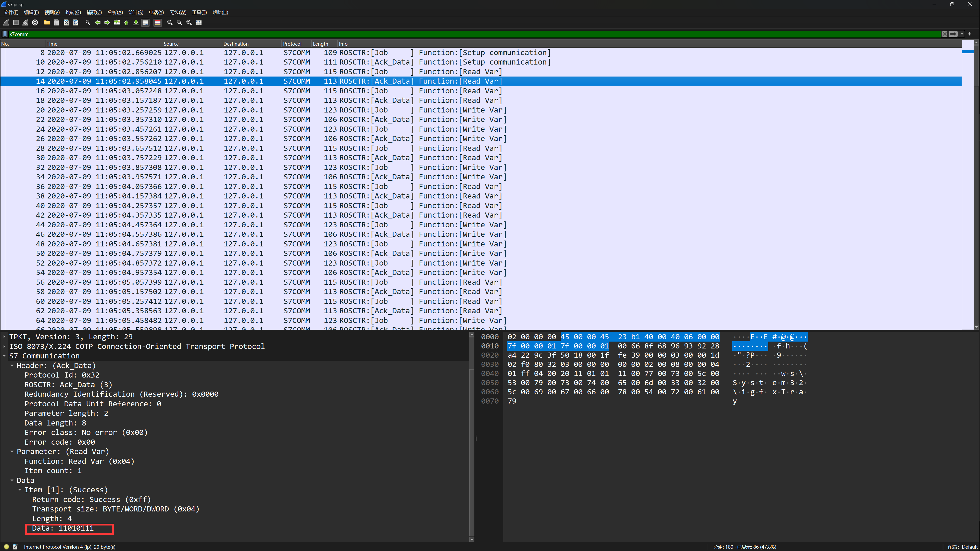980x551 pixels.
Task: Jump to the first packet
Action: point(126,22)
